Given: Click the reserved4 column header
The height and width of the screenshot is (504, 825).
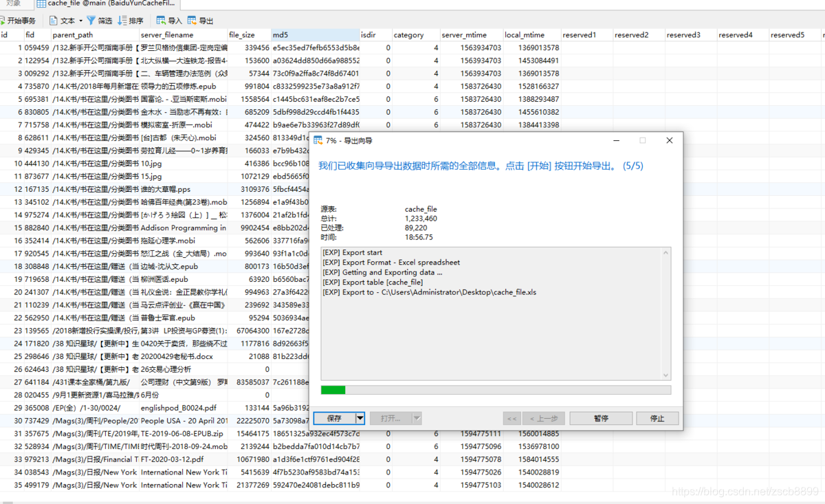Looking at the screenshot, I should coord(742,34).
